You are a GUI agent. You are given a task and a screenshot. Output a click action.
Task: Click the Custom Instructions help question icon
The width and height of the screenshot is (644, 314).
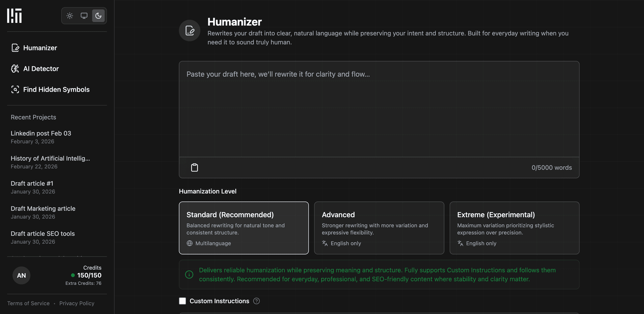pos(257,301)
